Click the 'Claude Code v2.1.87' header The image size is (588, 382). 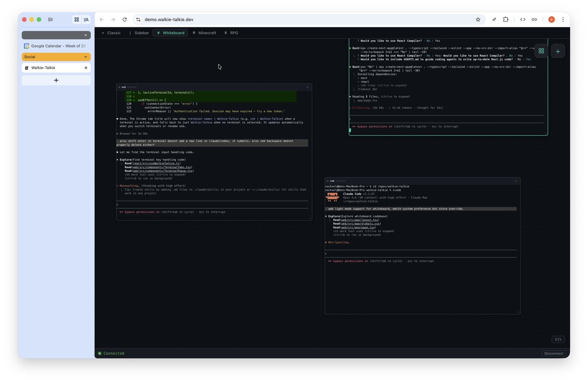tap(359, 194)
